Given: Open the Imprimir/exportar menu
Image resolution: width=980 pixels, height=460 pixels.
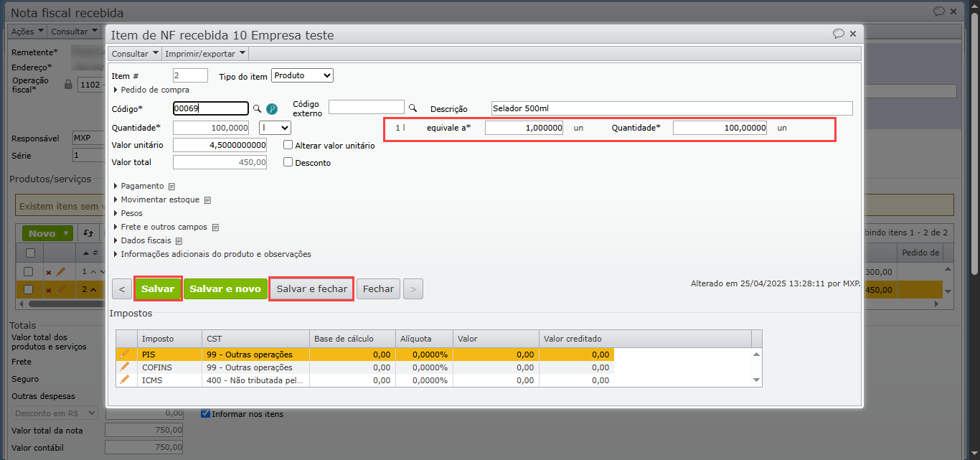Looking at the screenshot, I should [205, 54].
